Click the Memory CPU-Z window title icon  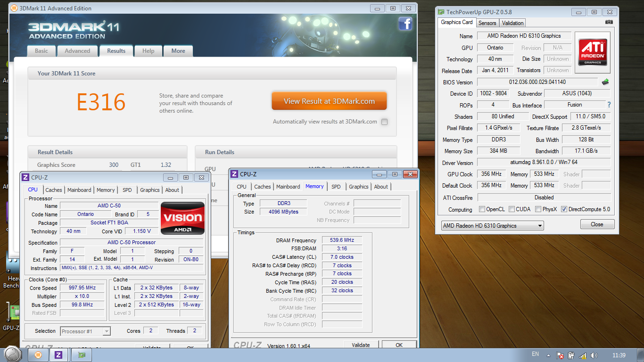(235, 174)
